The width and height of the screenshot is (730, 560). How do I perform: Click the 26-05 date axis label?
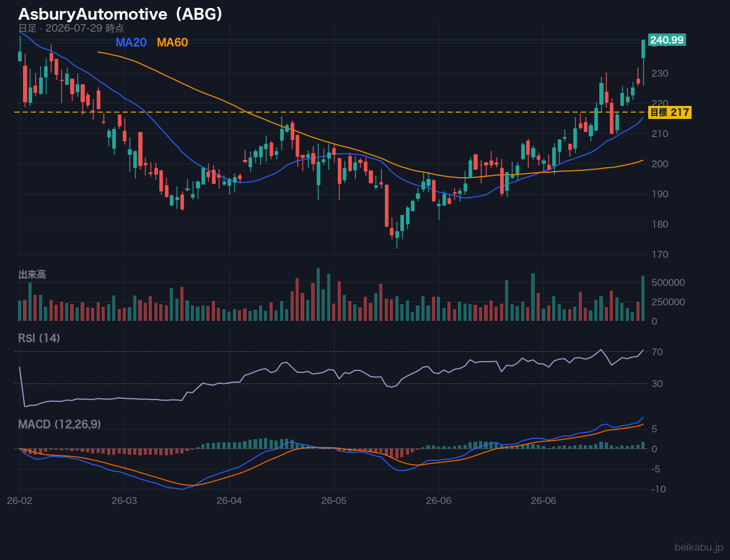334,501
